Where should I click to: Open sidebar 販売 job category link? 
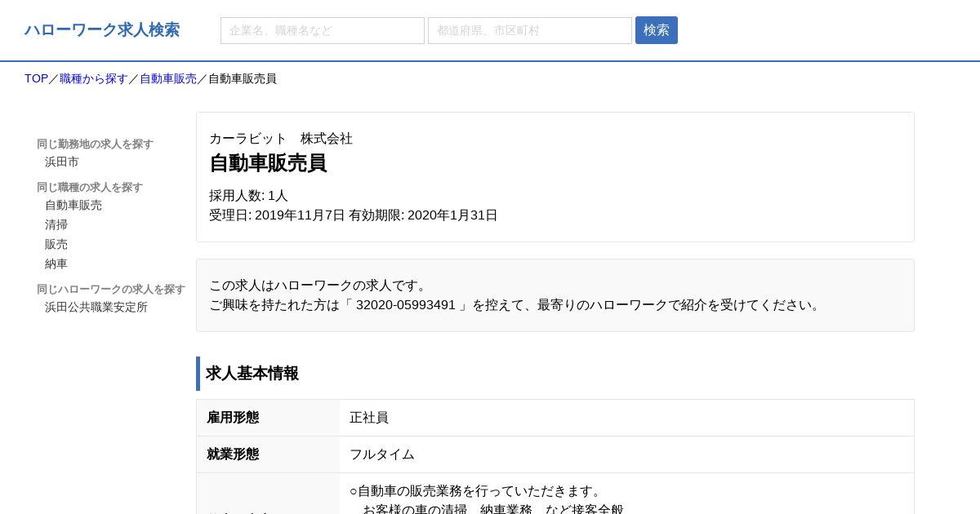point(56,244)
